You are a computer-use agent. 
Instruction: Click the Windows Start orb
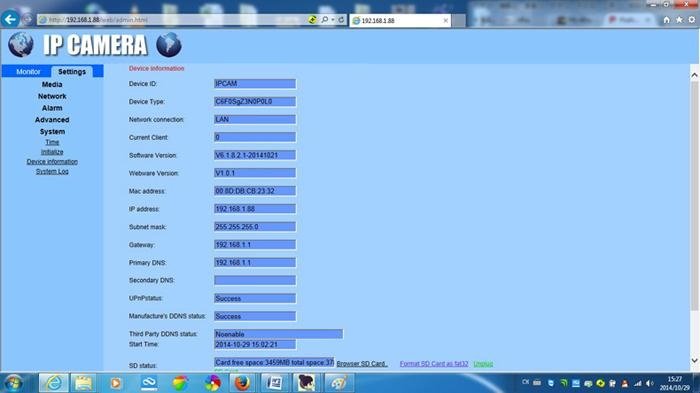(x=13, y=383)
